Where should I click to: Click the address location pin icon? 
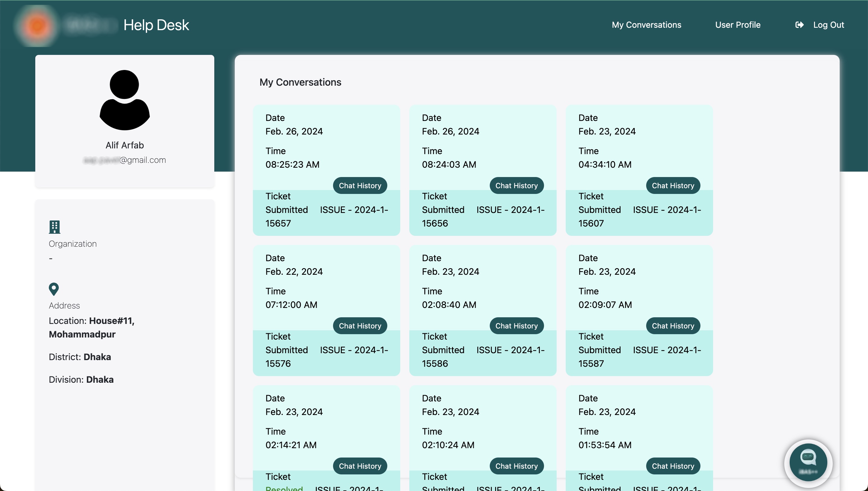tap(54, 289)
